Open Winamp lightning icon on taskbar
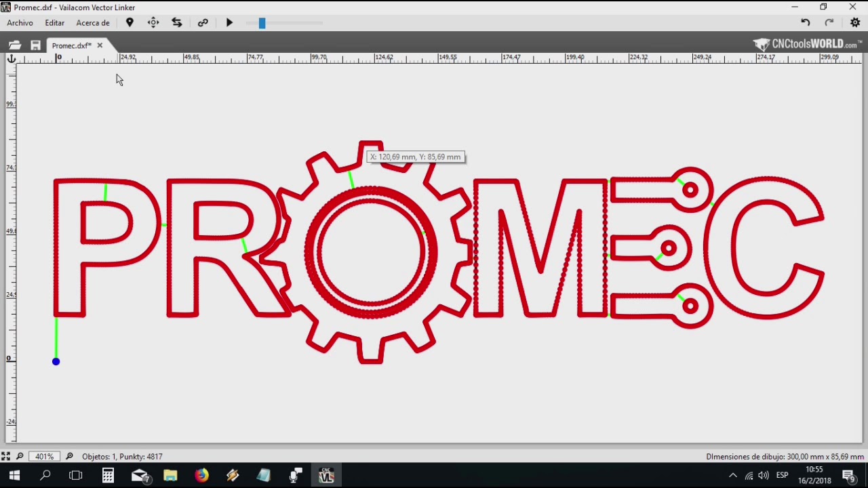This screenshot has width=868, height=488. click(x=233, y=476)
